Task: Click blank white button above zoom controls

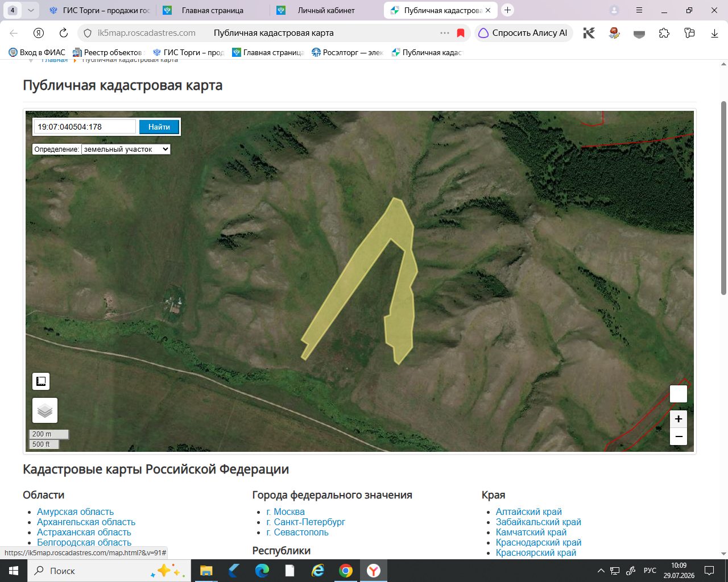Action: click(x=679, y=394)
